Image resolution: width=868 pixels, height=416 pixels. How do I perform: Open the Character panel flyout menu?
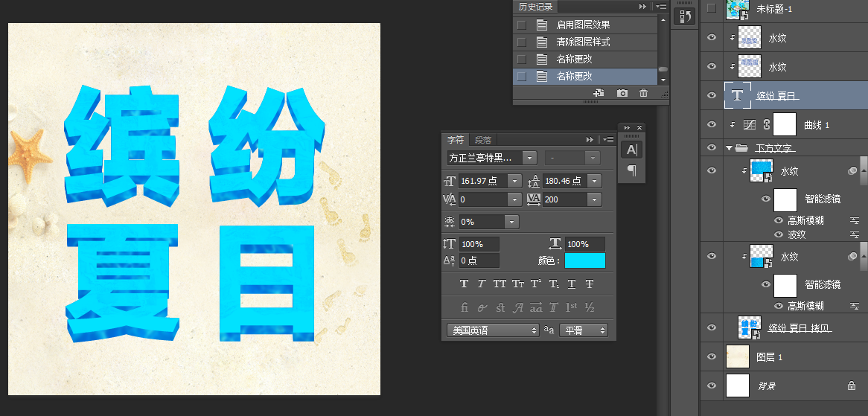pyautogui.click(x=607, y=139)
